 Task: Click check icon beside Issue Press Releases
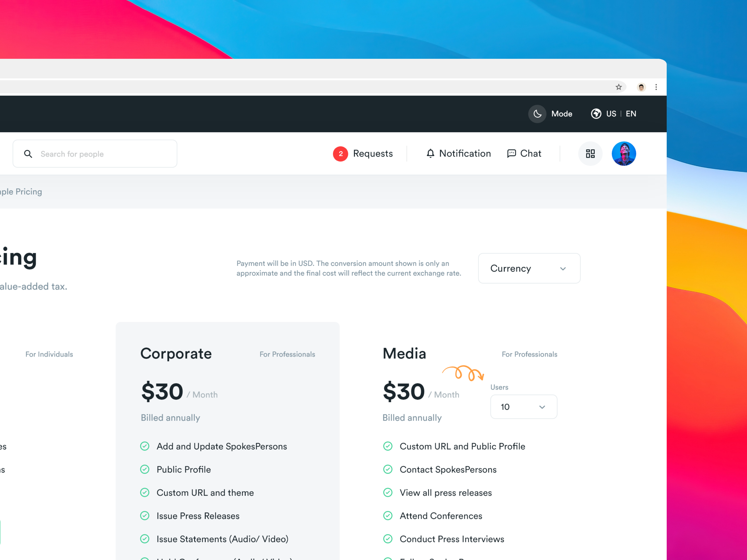(x=144, y=516)
